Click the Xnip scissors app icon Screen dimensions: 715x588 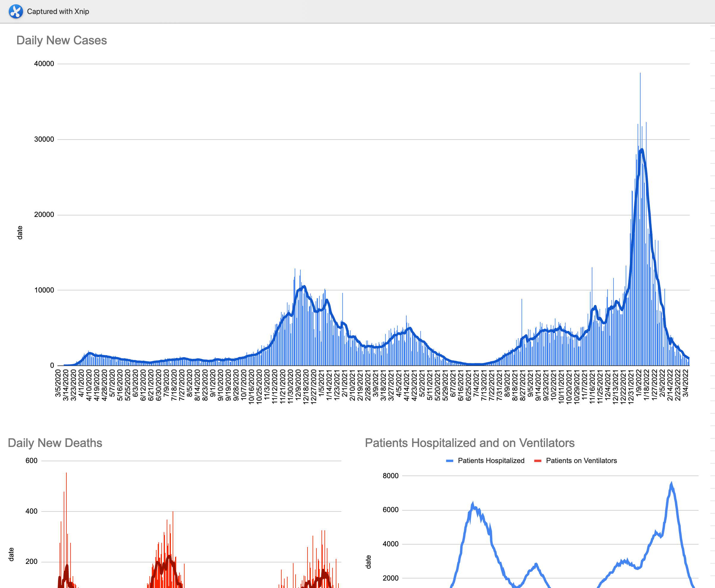point(15,11)
